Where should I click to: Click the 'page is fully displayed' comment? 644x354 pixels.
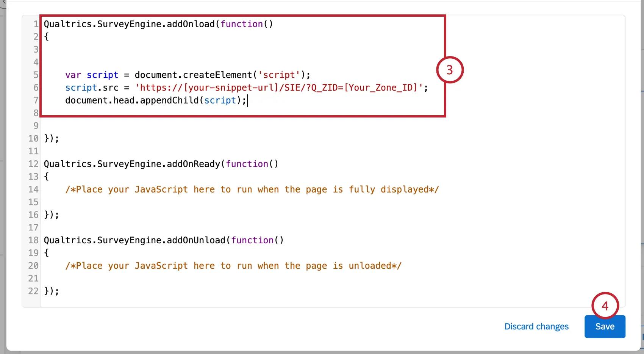[x=252, y=189]
